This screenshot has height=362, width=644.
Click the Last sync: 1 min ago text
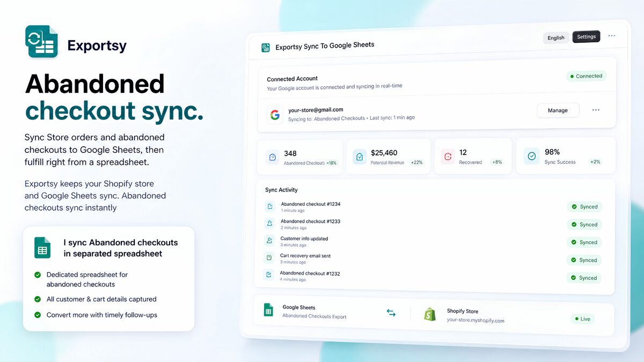pos(392,117)
